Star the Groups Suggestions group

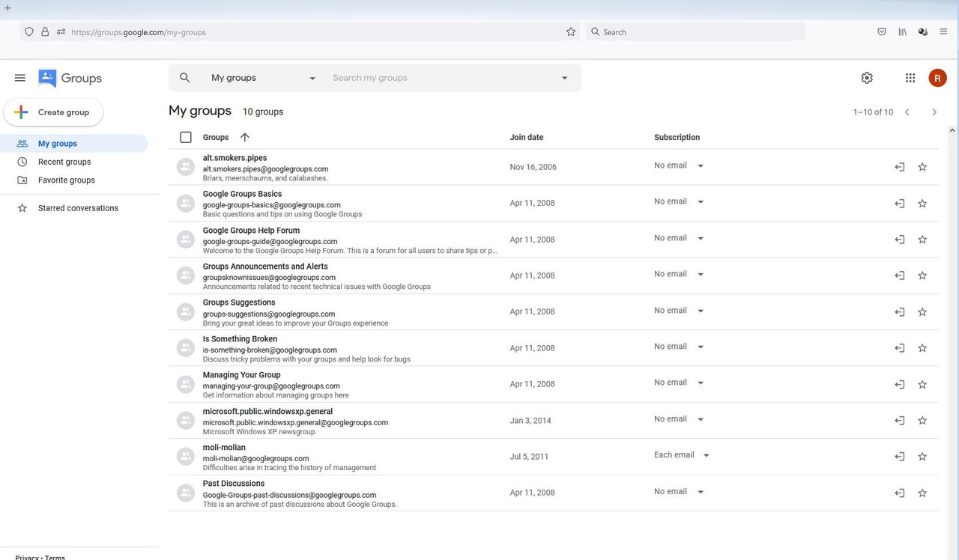[x=922, y=312]
